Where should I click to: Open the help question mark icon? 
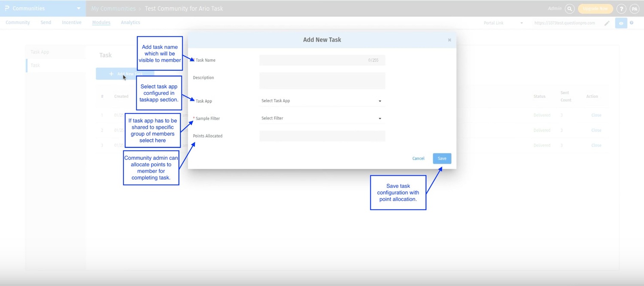pos(621,9)
